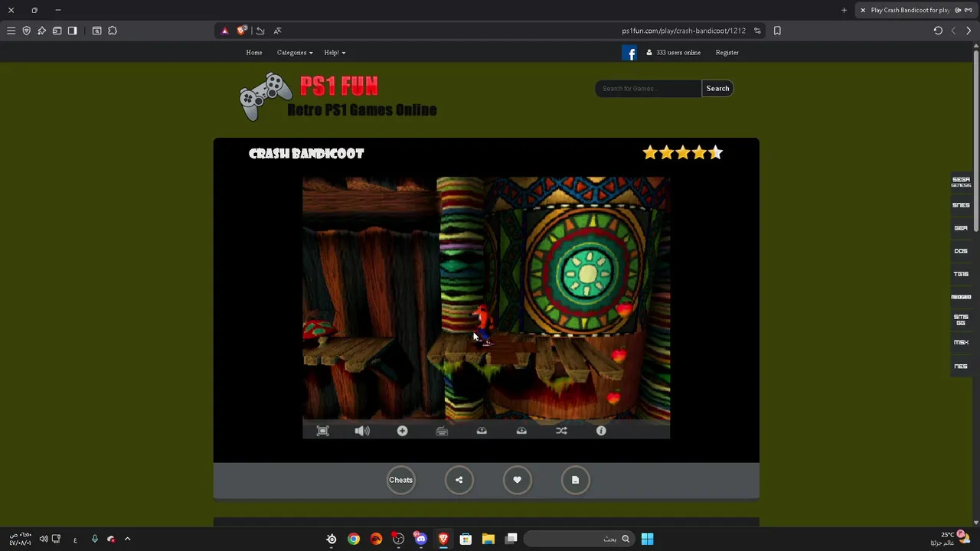Viewport: 980px width, 551px height.
Task: Open TG16 sidebar category
Action: pos(961,274)
